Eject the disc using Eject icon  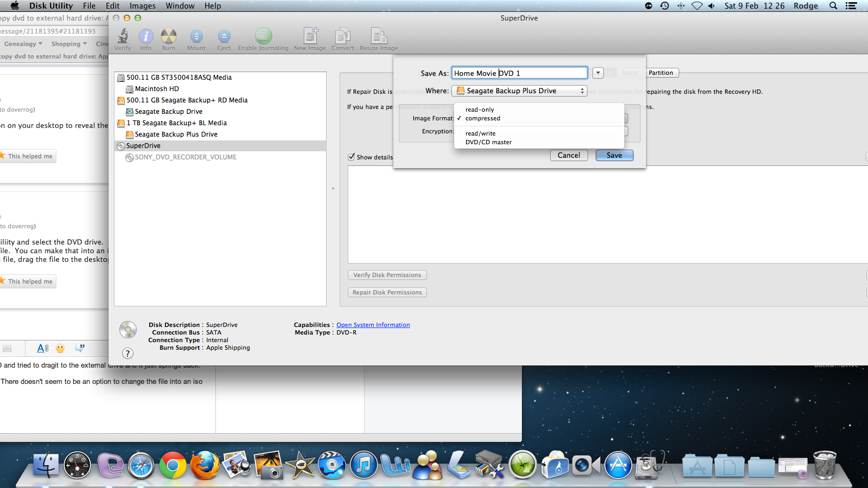click(x=224, y=37)
